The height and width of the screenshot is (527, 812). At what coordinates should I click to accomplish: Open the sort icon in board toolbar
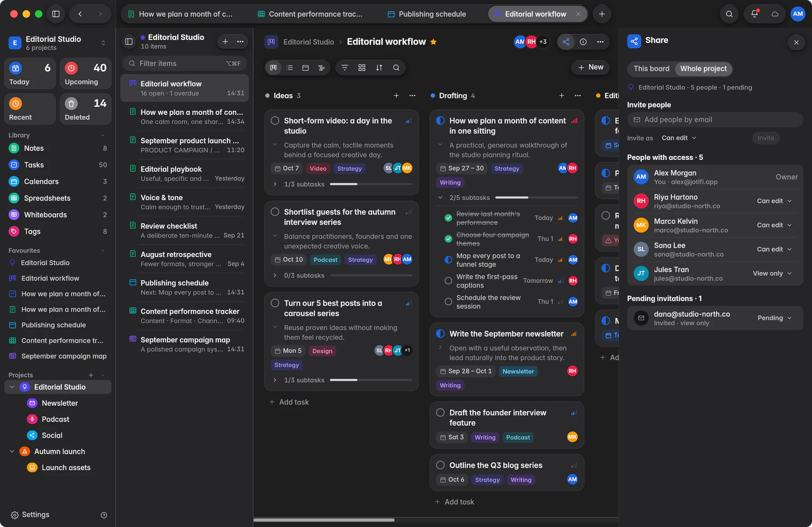[x=379, y=68]
